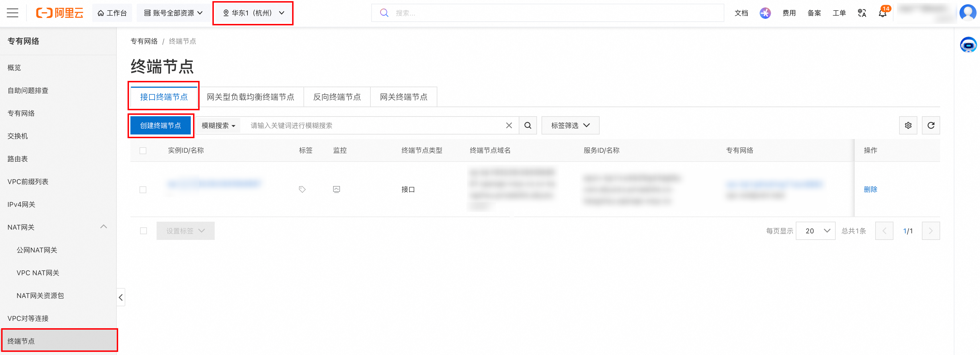This screenshot has height=355, width=980.
Task: Open the hamburger navigation menu
Action: [x=13, y=13]
